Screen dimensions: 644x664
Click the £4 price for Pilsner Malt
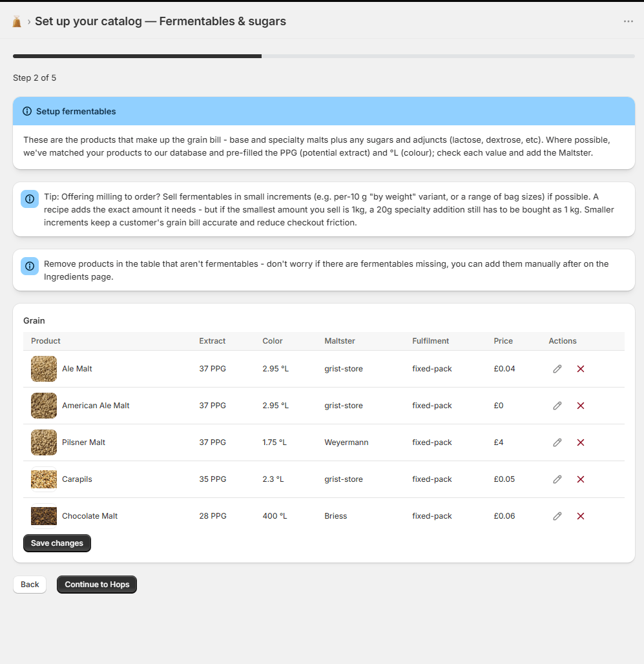[x=499, y=442]
